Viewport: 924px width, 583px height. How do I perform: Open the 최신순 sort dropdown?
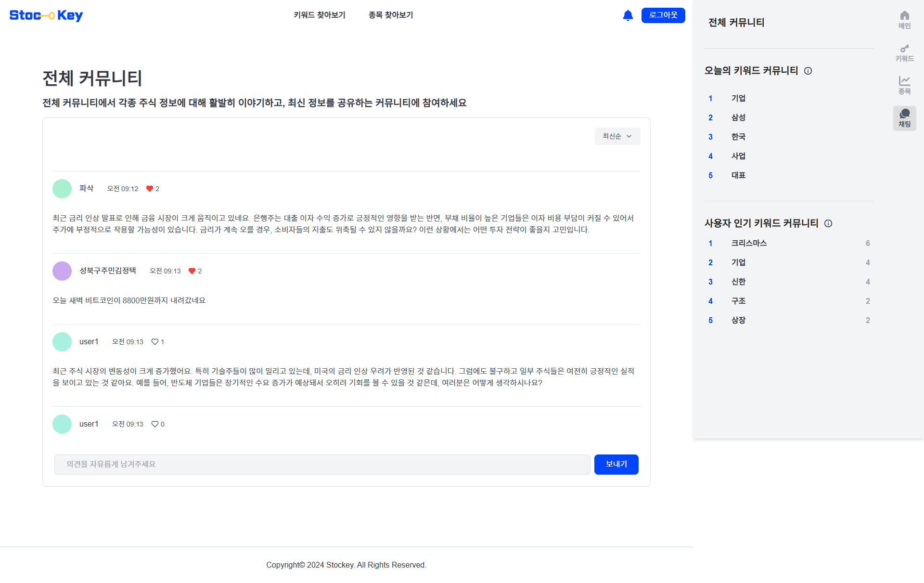click(x=617, y=136)
